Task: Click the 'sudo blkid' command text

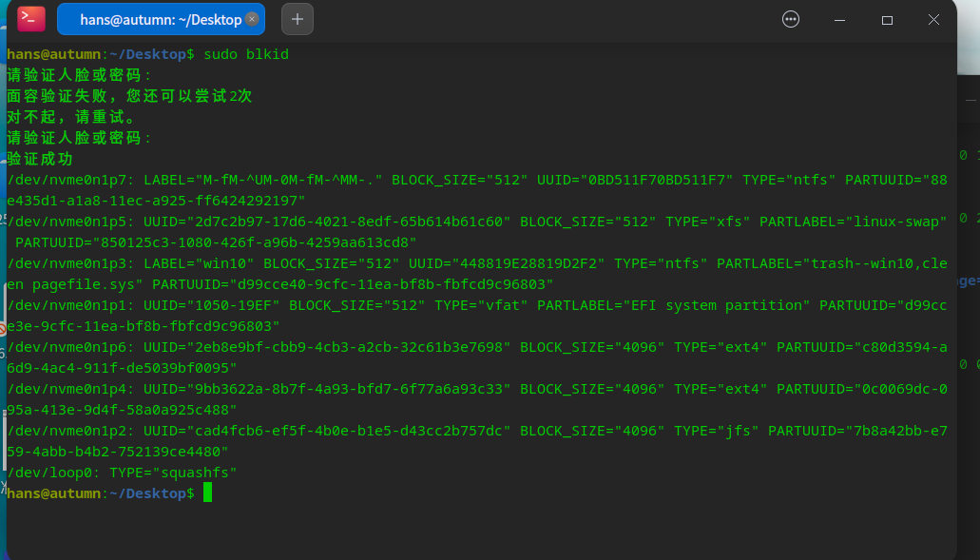Action: (x=246, y=54)
